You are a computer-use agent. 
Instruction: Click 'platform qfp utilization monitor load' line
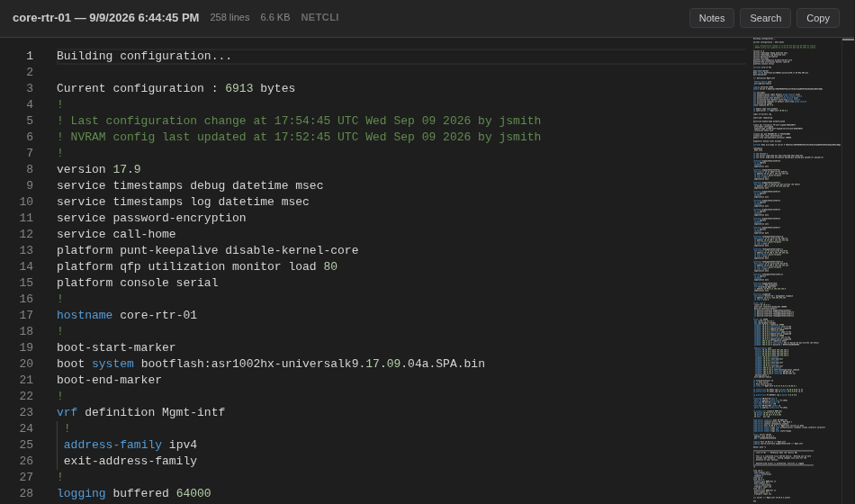coord(197,266)
